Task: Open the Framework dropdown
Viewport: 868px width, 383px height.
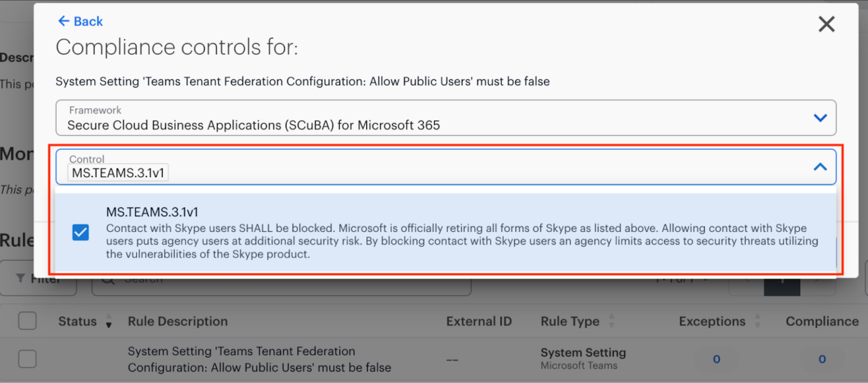Action: [x=820, y=118]
